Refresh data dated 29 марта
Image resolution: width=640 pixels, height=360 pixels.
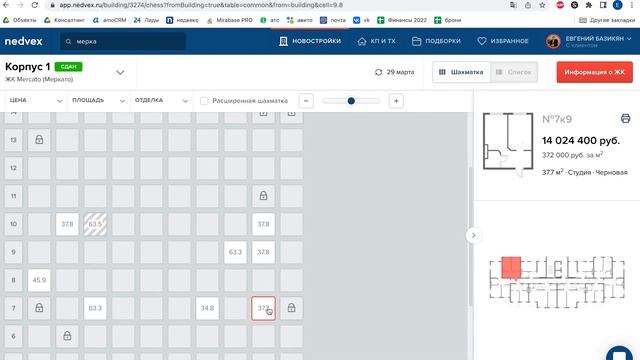click(x=378, y=72)
